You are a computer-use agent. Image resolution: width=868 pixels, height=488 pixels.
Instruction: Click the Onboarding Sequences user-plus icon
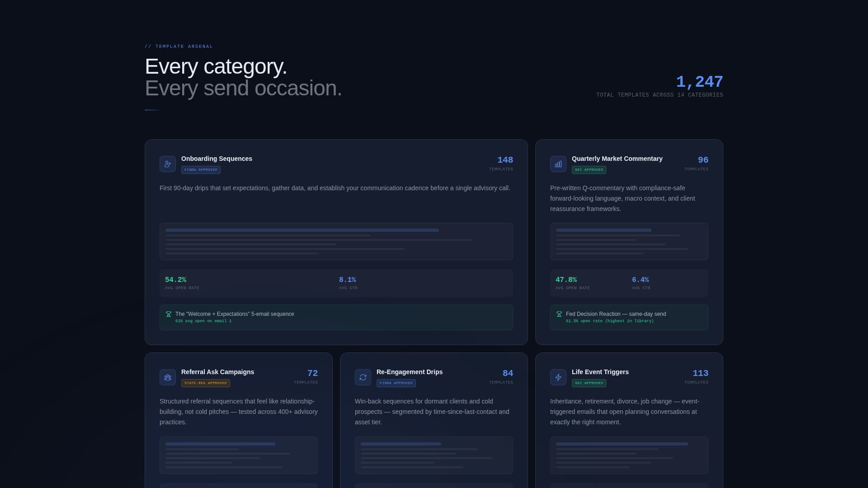[x=168, y=164]
